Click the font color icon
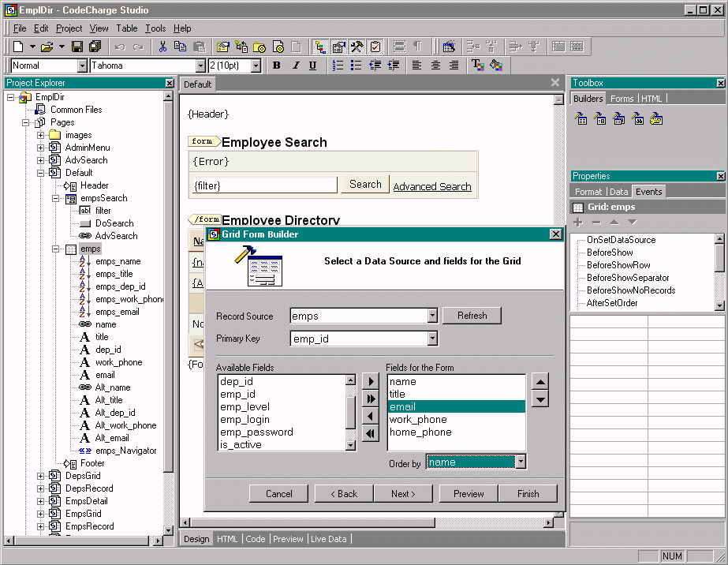The height and width of the screenshot is (565, 728). point(477,65)
